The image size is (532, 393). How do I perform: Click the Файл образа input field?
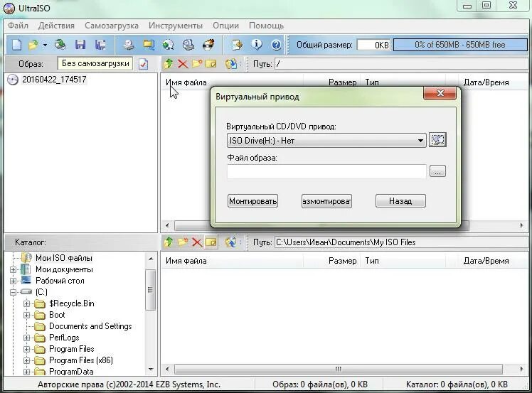(326, 171)
